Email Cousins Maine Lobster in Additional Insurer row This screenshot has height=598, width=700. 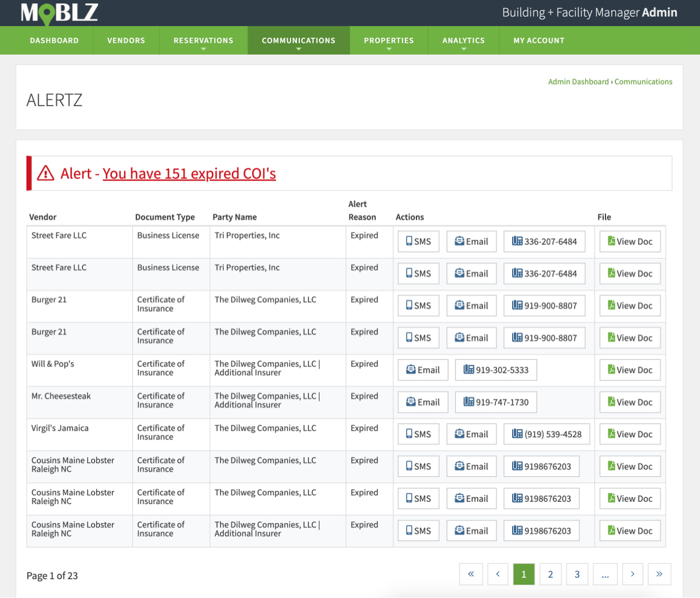(x=471, y=531)
